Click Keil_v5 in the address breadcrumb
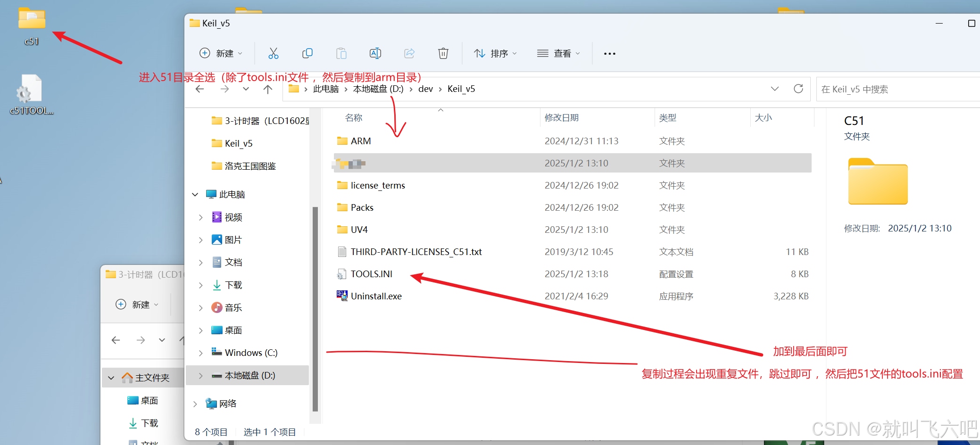The image size is (980, 445). (x=461, y=89)
